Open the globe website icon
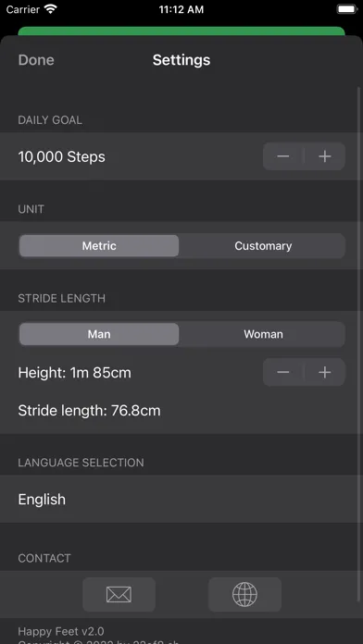Viewport: 363px width, 644px height. 244,594
